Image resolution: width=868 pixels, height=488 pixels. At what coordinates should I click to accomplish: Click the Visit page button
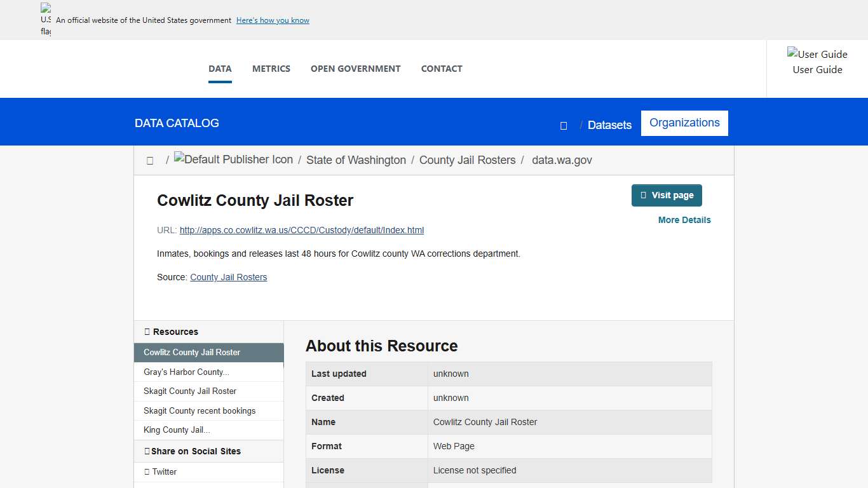coord(667,195)
